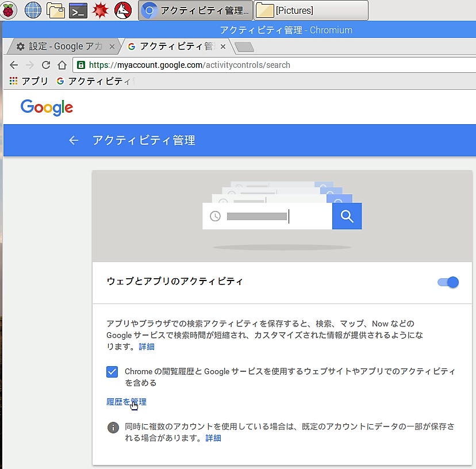Go forward in browser history

(30, 65)
